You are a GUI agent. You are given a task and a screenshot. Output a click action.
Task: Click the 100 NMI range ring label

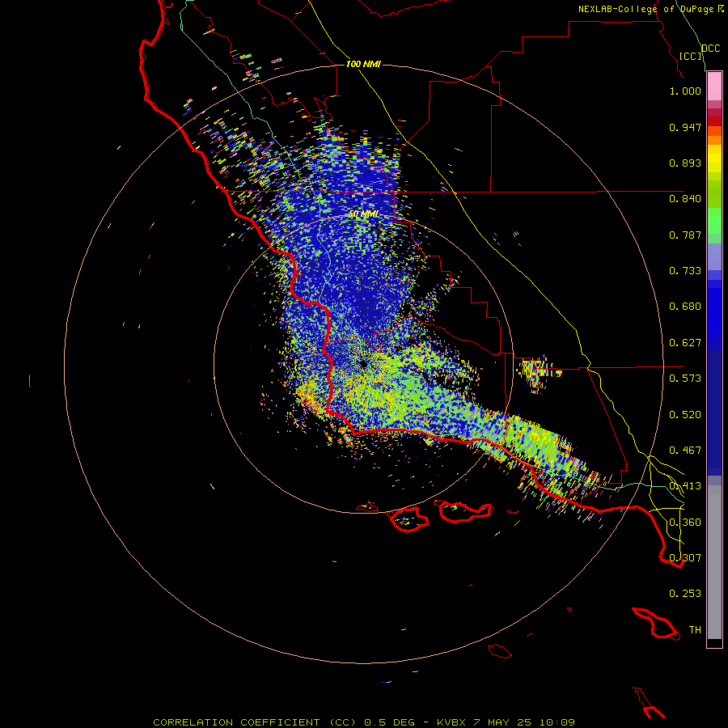[x=363, y=64]
